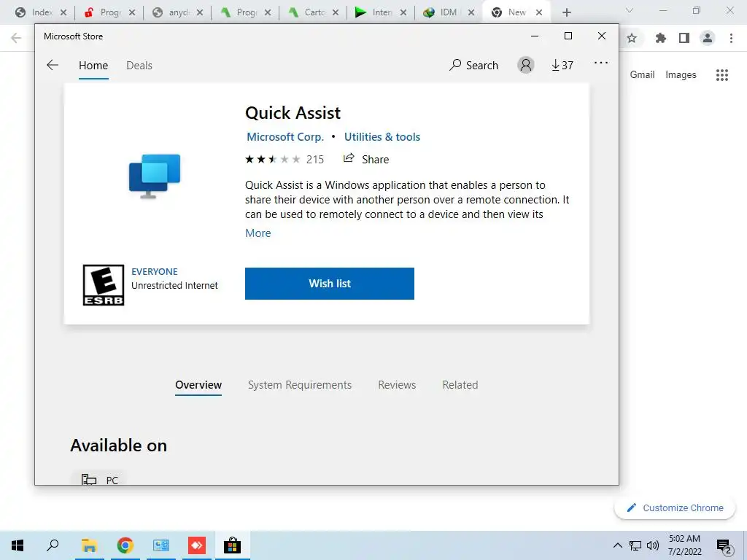The width and height of the screenshot is (747, 560).
Task: Click the star rating of Quick Assist
Action: pos(273,159)
